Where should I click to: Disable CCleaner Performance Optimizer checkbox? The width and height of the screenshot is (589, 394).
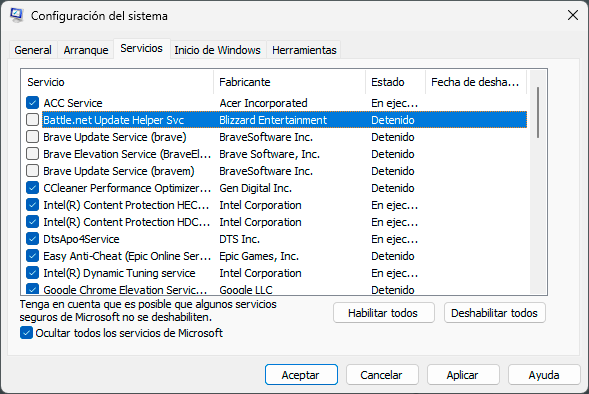click(32, 188)
